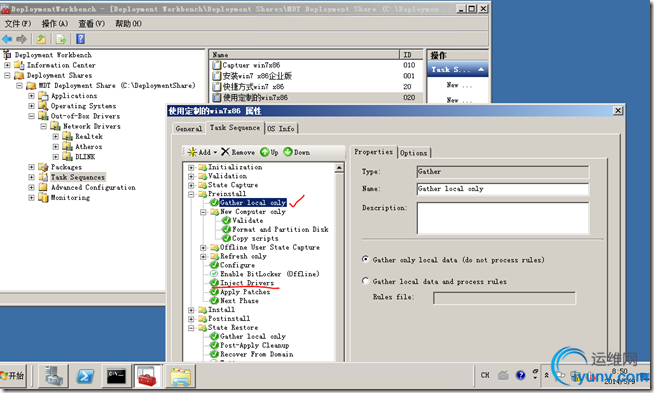Image resolution: width=654 pixels, height=393 pixels.
Task: Click the Add star icon
Action: tap(192, 152)
